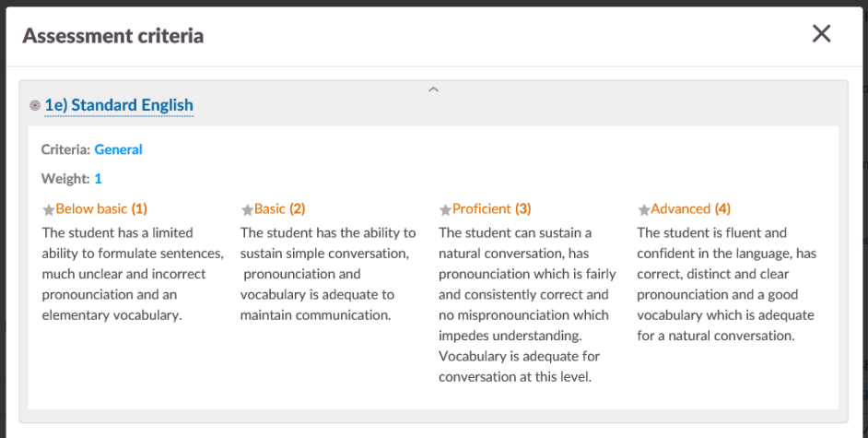Select the Below basic (1) level label
This screenshot has height=438, width=868.
tap(101, 208)
